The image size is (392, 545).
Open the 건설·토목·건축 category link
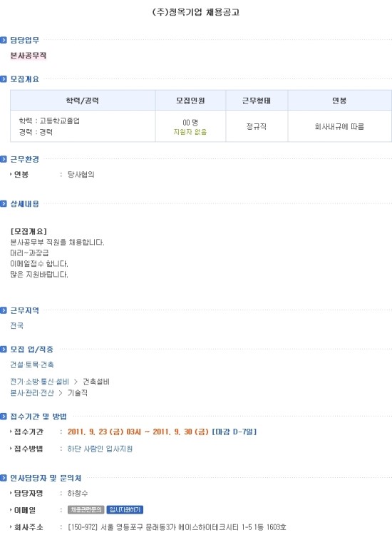[x=32, y=365]
